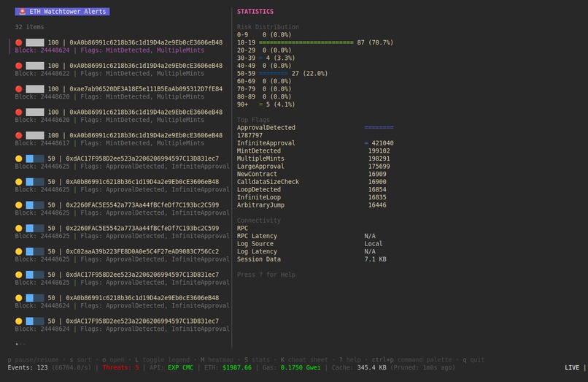
Task: Click the green 10-19 risk distribution bar
Action: coord(306,42)
